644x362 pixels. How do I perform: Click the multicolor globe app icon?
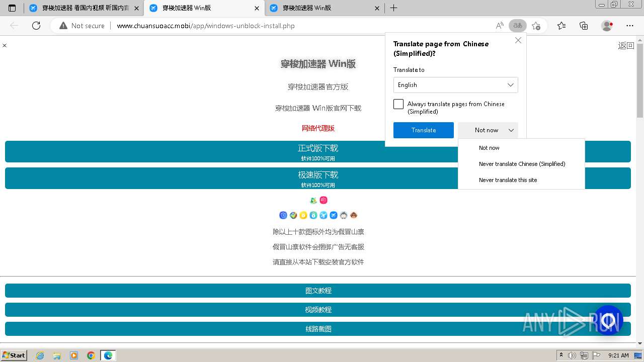click(x=293, y=215)
